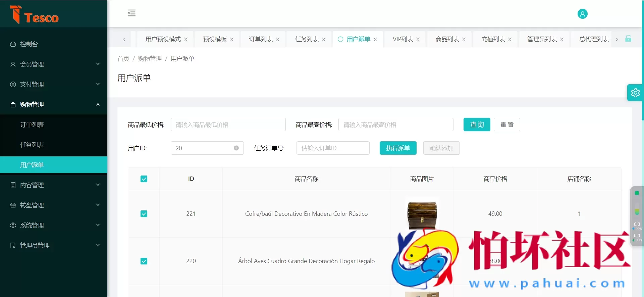
Task: Switch to the VIP列表 tab
Action: (x=403, y=39)
